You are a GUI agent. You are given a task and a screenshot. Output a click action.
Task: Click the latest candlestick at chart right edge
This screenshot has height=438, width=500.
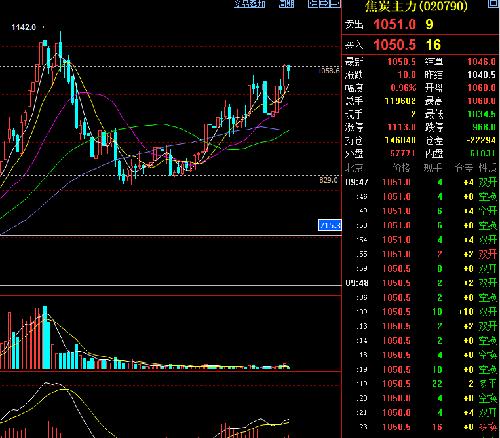289,72
